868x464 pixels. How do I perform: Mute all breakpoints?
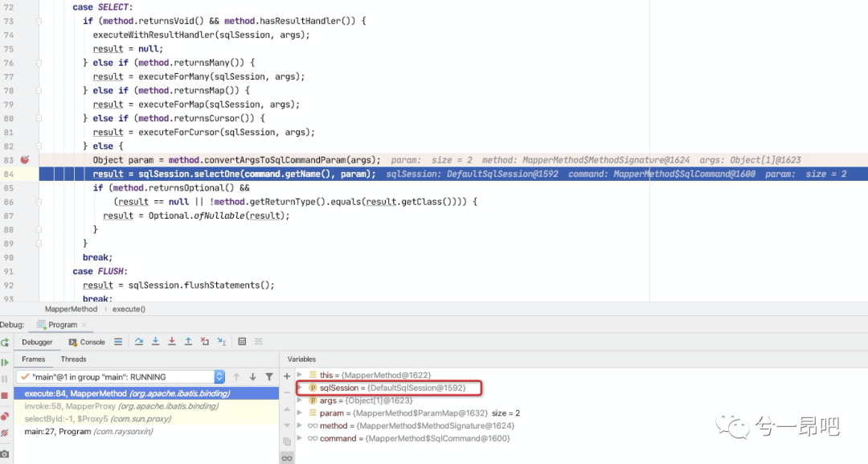click(x=5, y=433)
